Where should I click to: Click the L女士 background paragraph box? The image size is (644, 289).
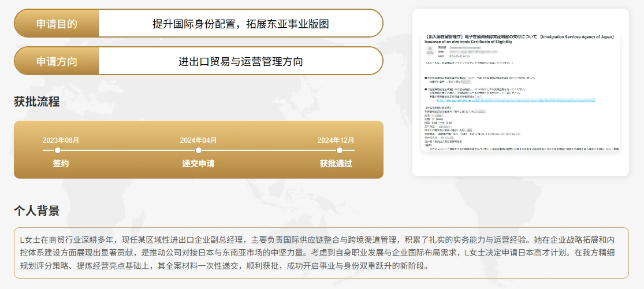coord(321,253)
